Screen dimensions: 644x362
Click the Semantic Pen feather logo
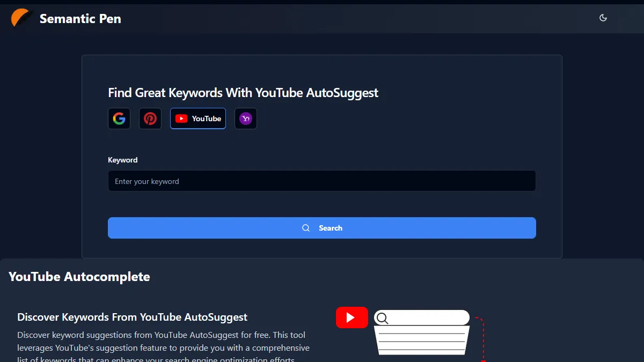tap(21, 18)
